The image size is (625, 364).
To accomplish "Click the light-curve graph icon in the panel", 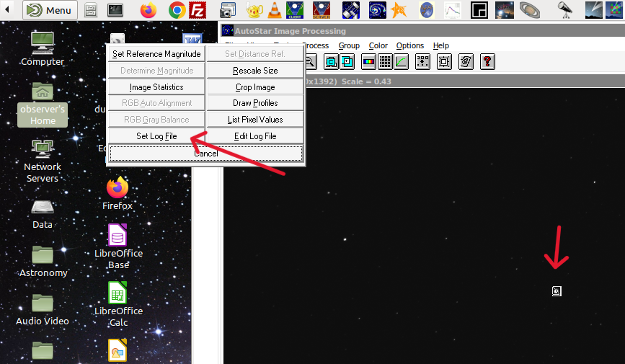I will coord(453,10).
